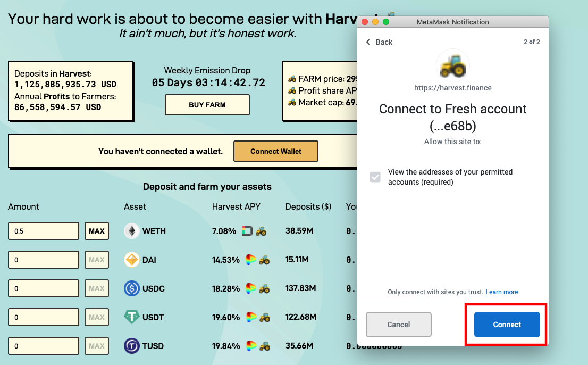Focus the TUSD amount input field

(44, 346)
